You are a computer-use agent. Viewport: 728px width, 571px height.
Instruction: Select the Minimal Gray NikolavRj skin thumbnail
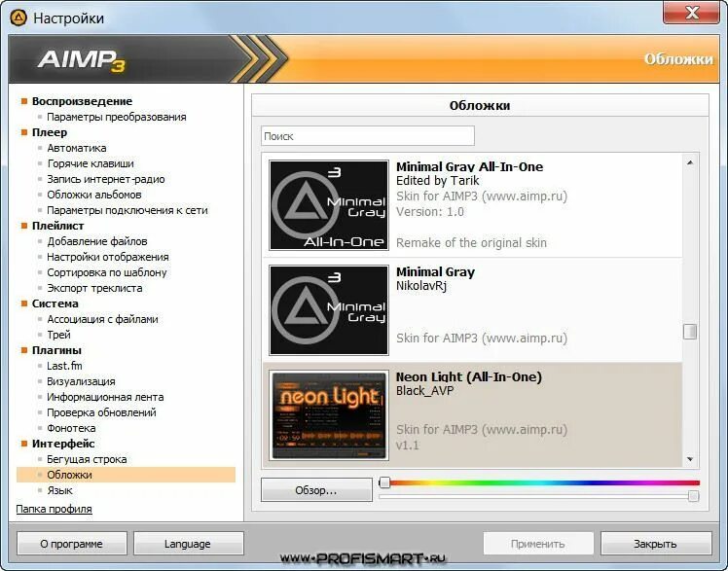tap(329, 310)
